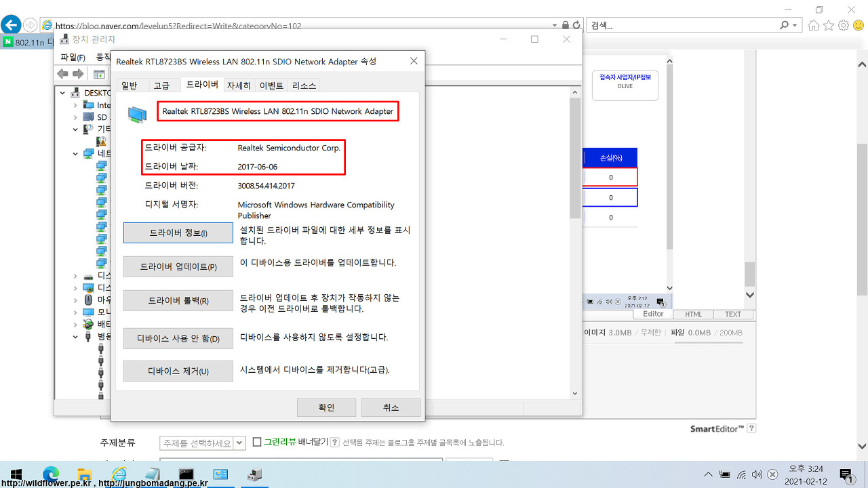Click Device Manager forward arrow toolbar icon
This screenshot has height=488, width=868.
tap(78, 73)
